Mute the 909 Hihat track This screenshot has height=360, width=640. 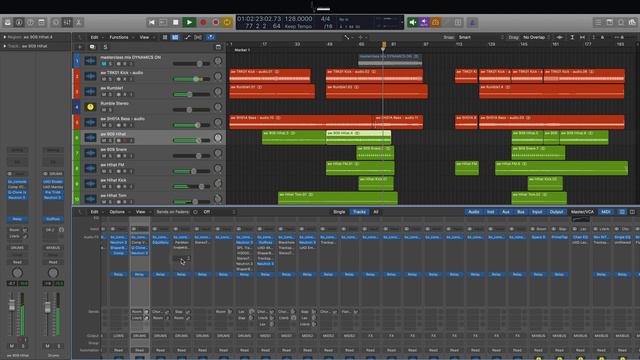(x=104, y=140)
